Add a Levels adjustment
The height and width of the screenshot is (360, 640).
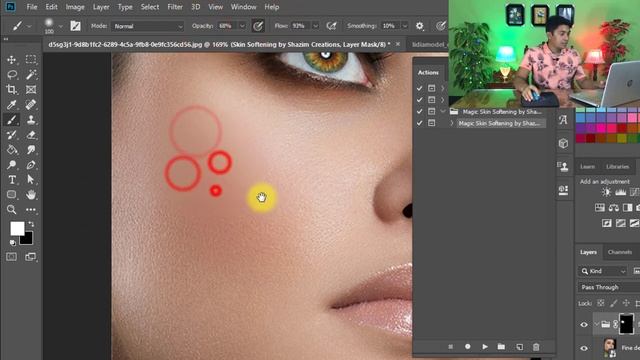click(620, 192)
